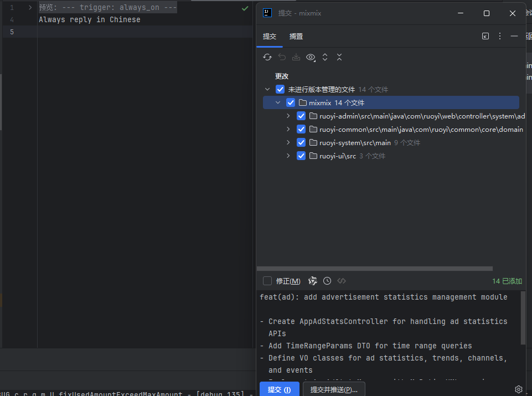
Task: Select ruoyi-system\src\main folder row
Action: [391, 142]
